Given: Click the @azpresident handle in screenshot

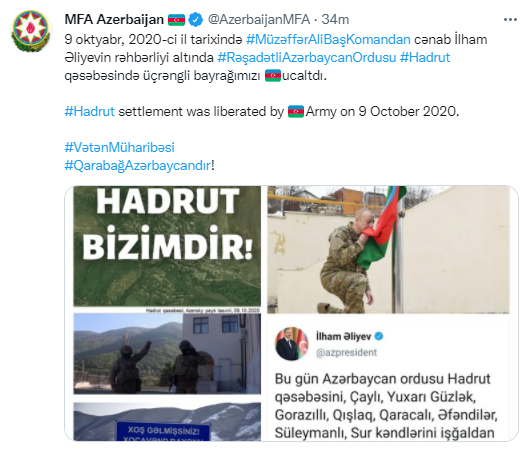Looking at the screenshot, I should [346, 353].
